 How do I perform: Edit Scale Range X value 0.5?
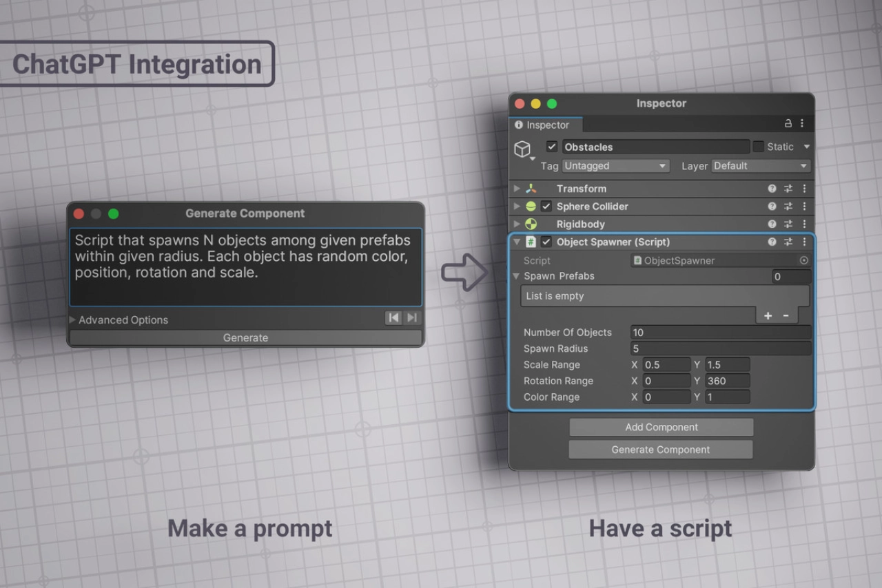pos(666,365)
